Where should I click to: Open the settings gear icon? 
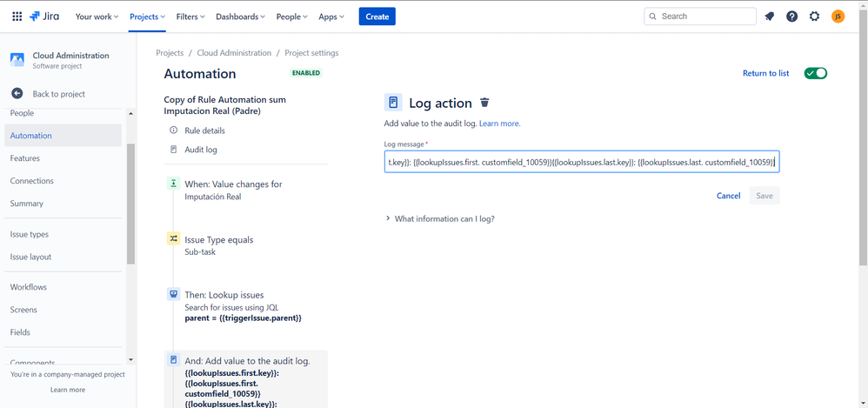click(x=814, y=17)
